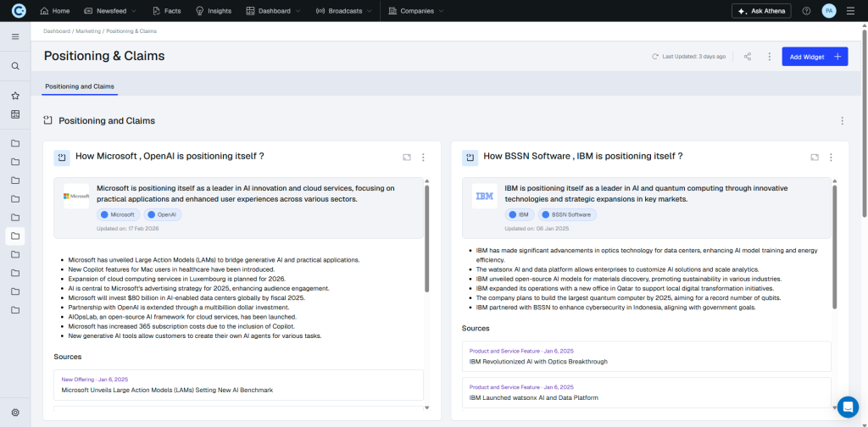868x427 pixels.
Task: Open Positioning and Claims section options menu
Action: pos(843,120)
